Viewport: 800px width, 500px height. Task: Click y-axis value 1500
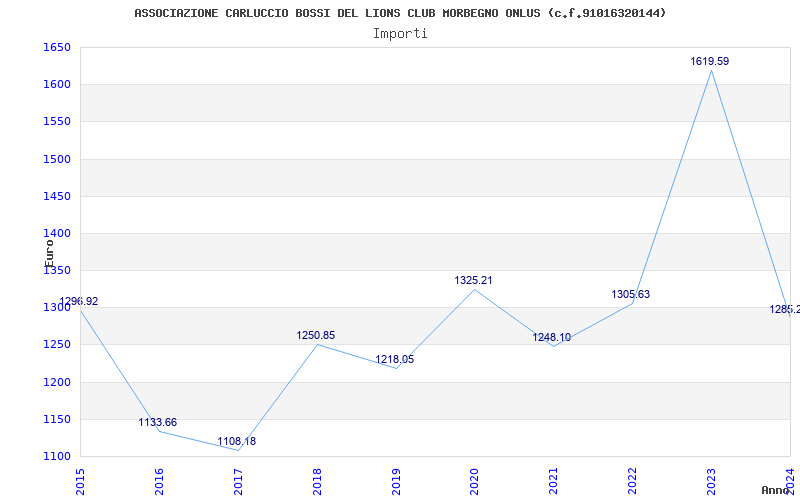click(x=57, y=159)
